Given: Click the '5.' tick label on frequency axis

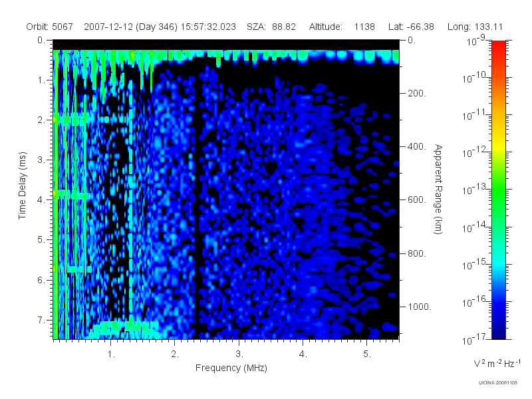Looking at the screenshot, I should pos(367,354).
